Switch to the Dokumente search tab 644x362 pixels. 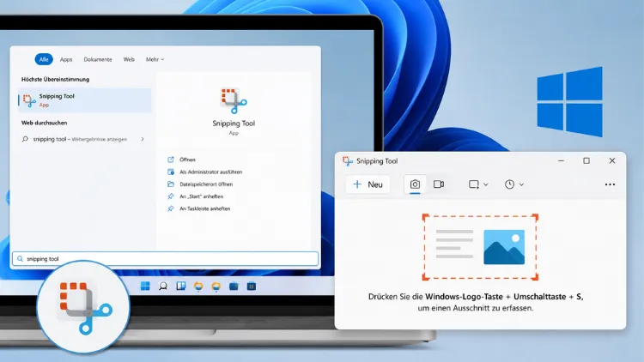tap(98, 59)
